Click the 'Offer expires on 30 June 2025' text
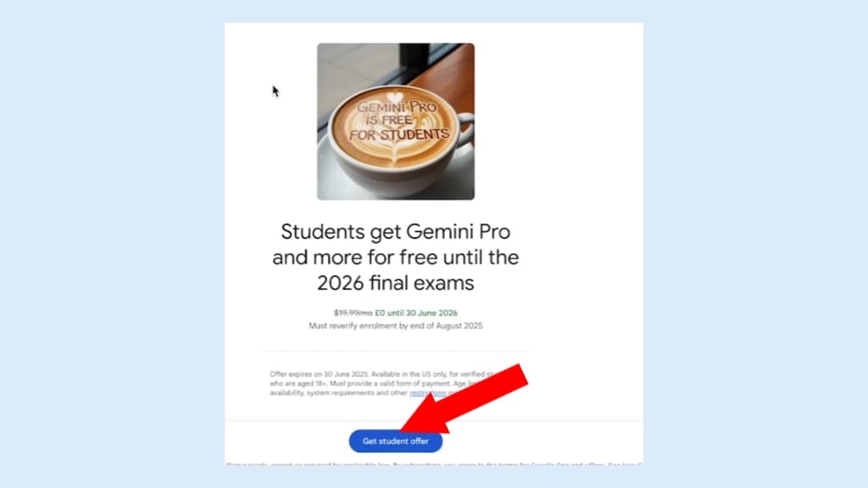The image size is (868, 488). 319,374
